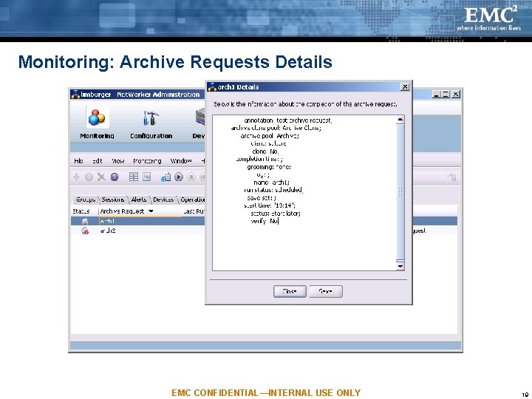This screenshot has width=532, height=399.
Task: Click Close button in arch1 Details dialog
Action: (290, 291)
